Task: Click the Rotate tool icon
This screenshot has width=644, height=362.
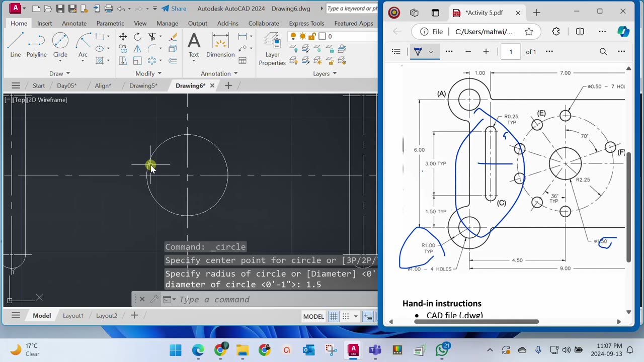Action: pyautogui.click(x=137, y=37)
